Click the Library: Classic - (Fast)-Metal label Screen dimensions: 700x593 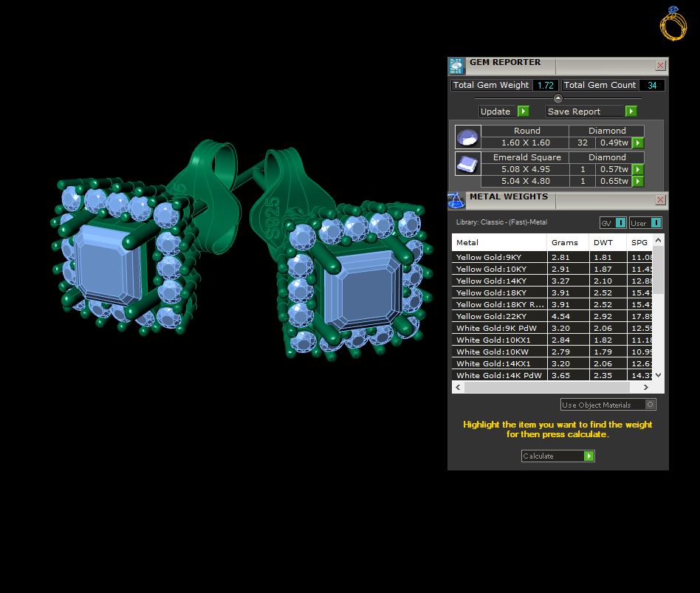tap(501, 222)
